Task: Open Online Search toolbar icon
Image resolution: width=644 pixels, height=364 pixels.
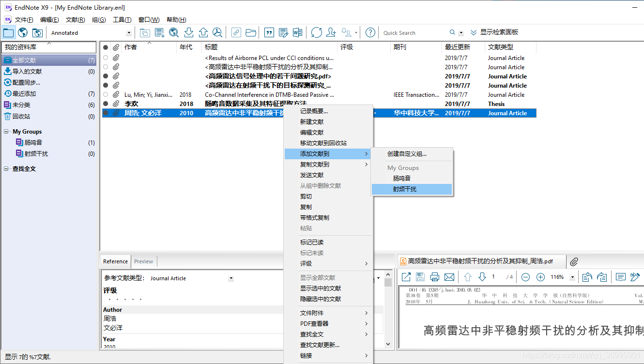Action: click(x=174, y=32)
